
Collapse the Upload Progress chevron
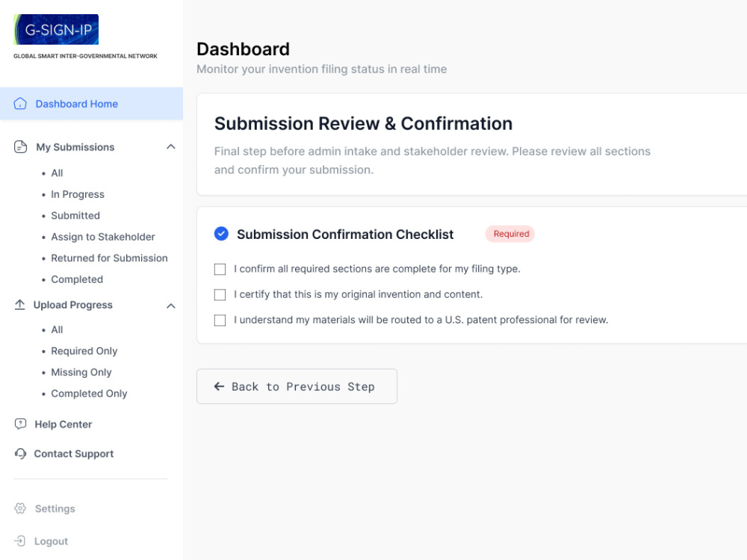click(x=171, y=305)
